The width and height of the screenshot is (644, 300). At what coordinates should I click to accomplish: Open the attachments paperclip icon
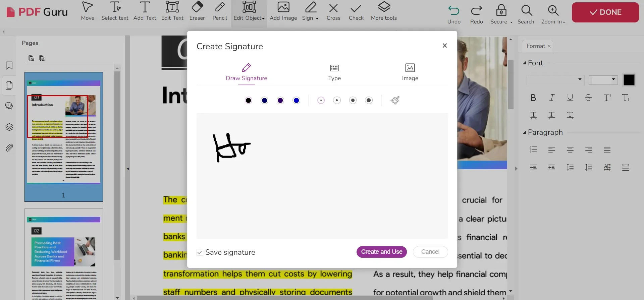[9, 147]
